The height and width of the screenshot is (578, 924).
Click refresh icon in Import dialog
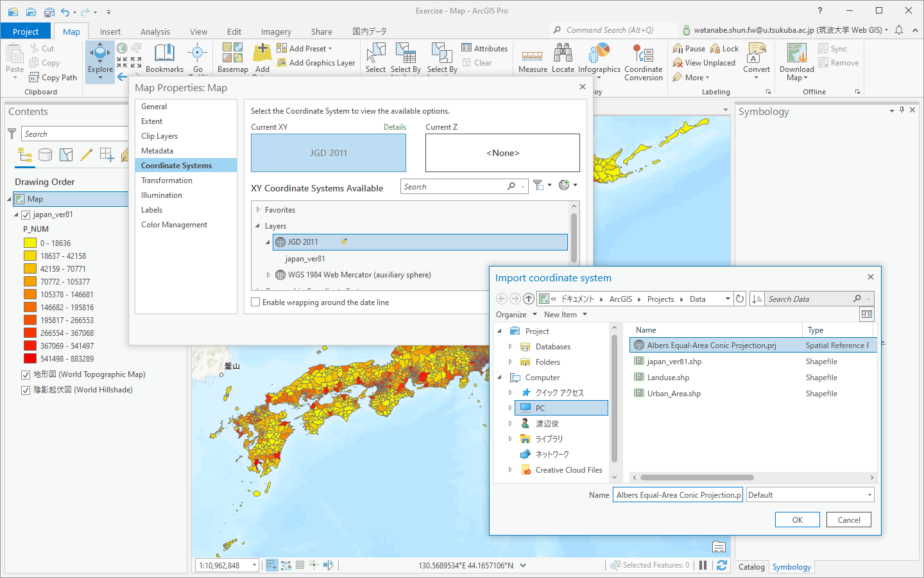click(x=740, y=299)
